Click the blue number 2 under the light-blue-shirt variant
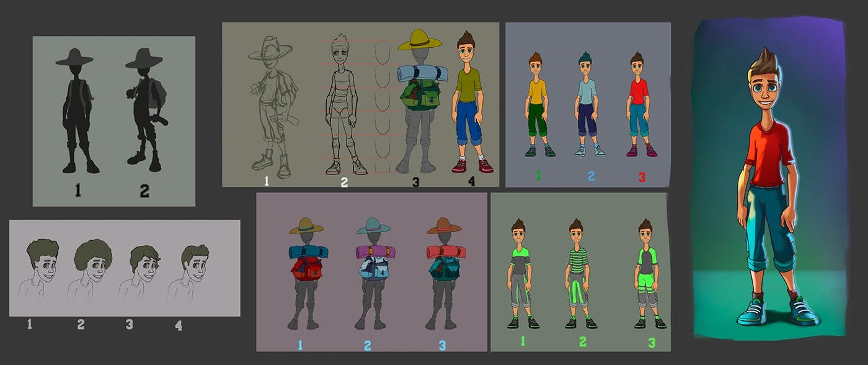868x365 pixels. tap(591, 176)
